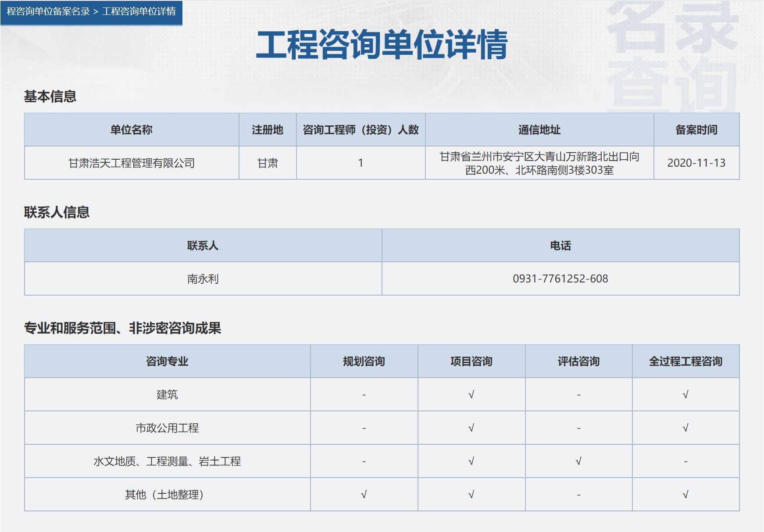The width and height of the screenshot is (764, 532).
Task: Click the 市政公用工程 row label
Action: tap(167, 428)
